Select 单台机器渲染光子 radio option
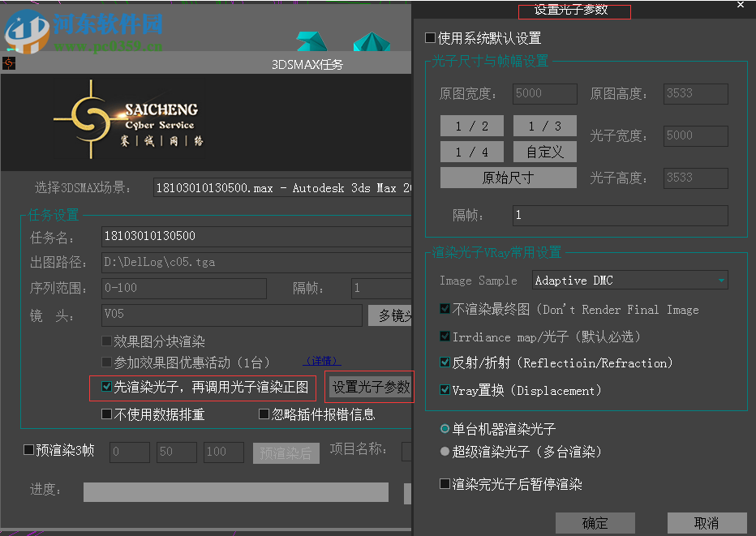 pos(445,428)
